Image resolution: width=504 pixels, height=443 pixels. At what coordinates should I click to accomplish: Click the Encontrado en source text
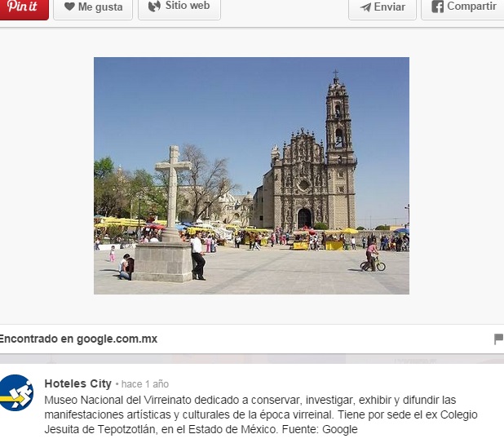pos(37,339)
